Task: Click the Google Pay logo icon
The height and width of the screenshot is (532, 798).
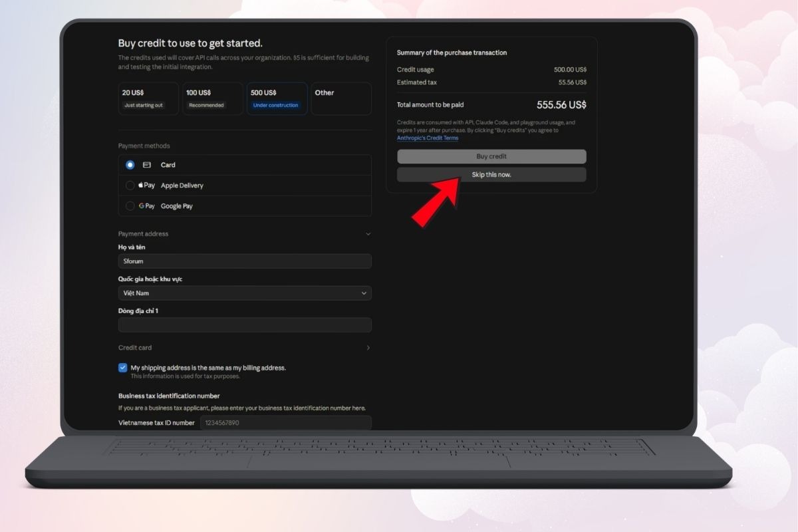Action: coord(146,206)
